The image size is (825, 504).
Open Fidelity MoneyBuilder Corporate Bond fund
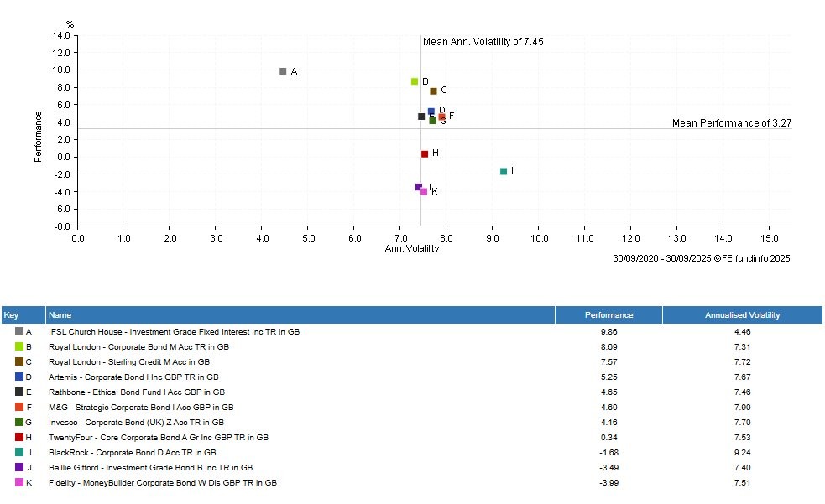(163, 483)
